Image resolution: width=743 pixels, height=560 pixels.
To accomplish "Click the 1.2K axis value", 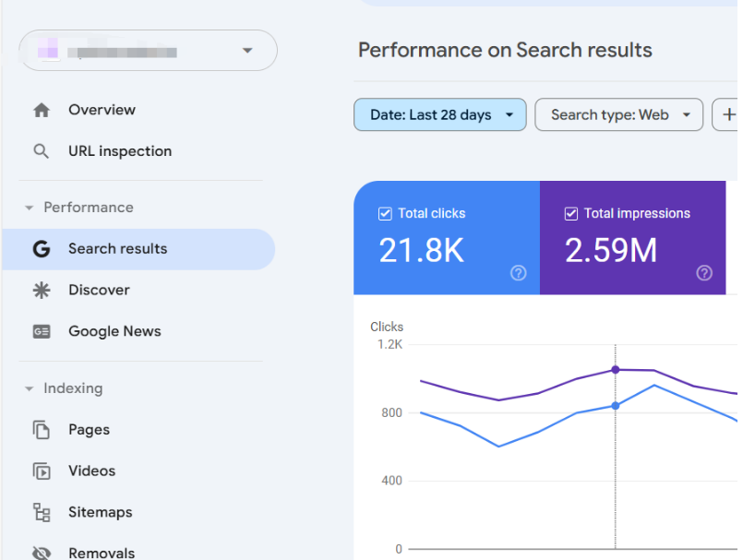I will point(389,344).
